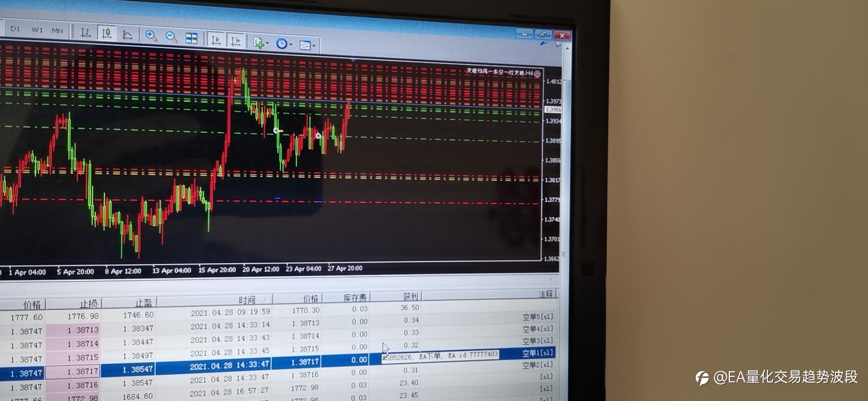This screenshot has width=868, height=401.
Task: Zoom in on the chart
Action: click(151, 36)
